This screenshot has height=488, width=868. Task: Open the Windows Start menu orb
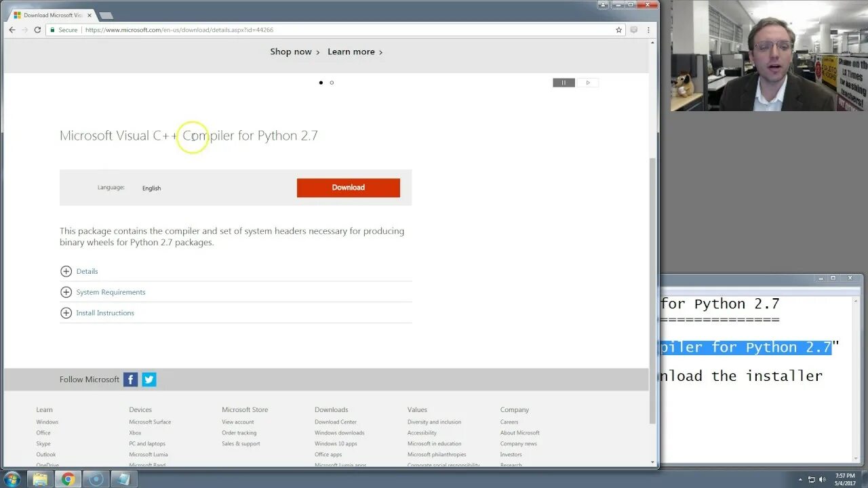point(12,479)
